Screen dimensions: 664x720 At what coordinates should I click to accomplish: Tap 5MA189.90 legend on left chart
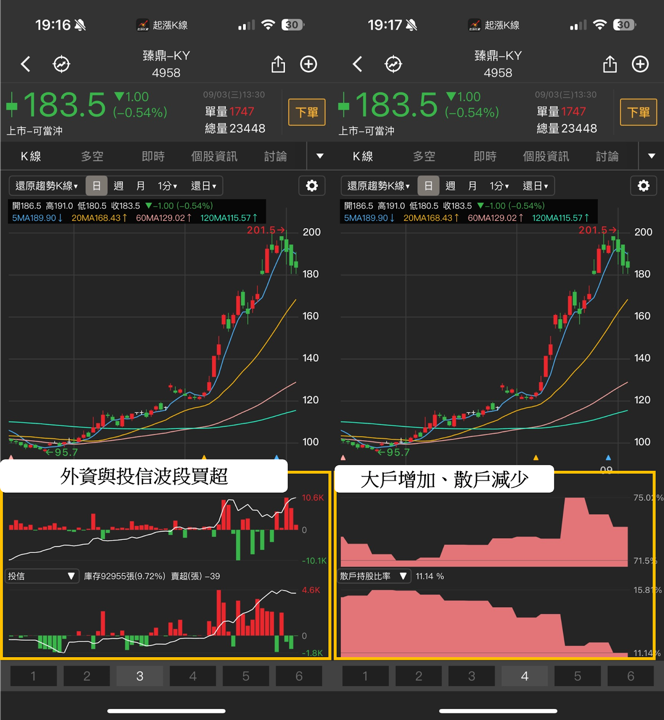pyautogui.click(x=37, y=218)
